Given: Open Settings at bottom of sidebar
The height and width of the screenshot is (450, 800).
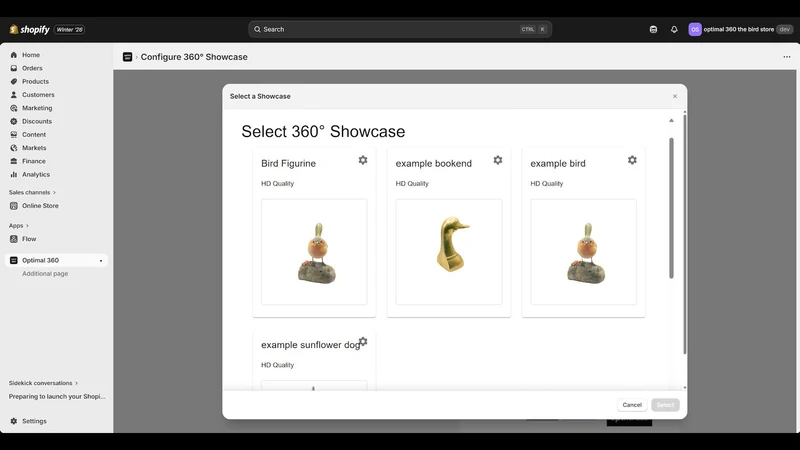Looking at the screenshot, I should pos(34,421).
